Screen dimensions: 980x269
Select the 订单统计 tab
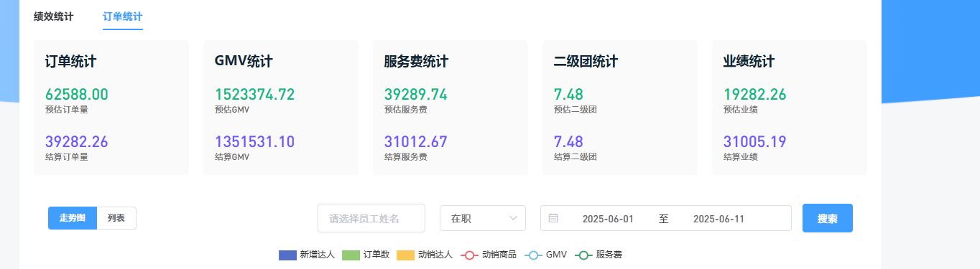pos(123,16)
